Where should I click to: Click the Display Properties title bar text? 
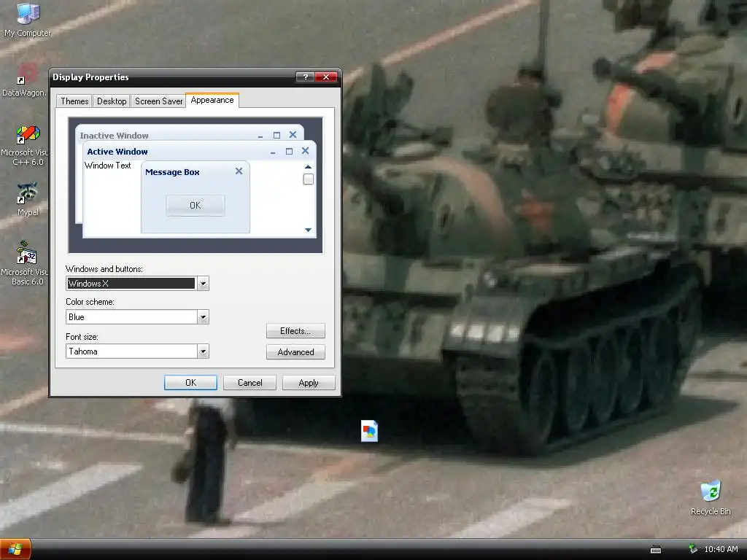click(x=90, y=77)
